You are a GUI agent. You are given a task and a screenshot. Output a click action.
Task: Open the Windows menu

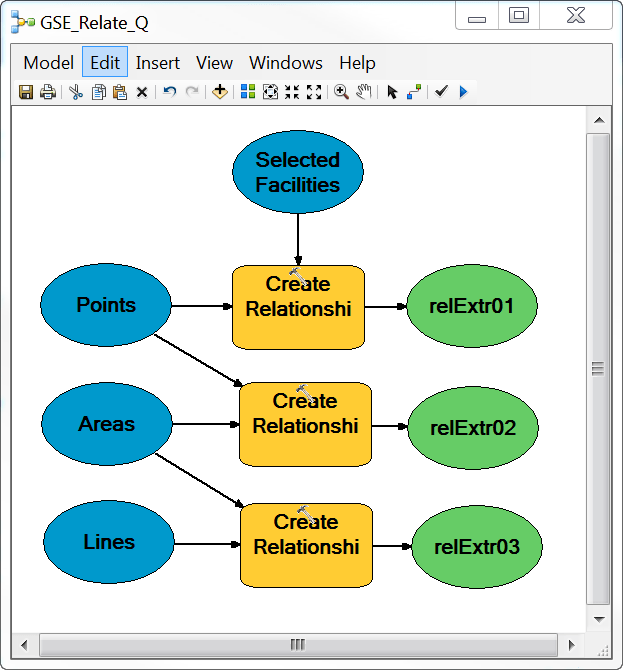[x=286, y=63]
